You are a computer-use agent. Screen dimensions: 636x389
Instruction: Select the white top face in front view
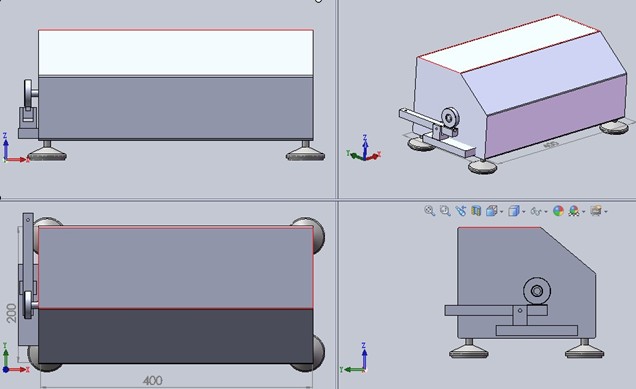click(176, 53)
